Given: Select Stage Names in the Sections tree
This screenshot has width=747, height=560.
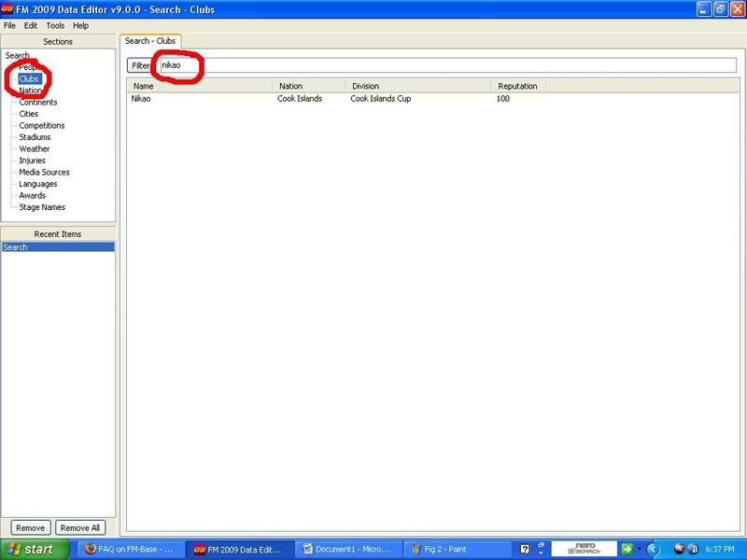Looking at the screenshot, I should [42, 207].
